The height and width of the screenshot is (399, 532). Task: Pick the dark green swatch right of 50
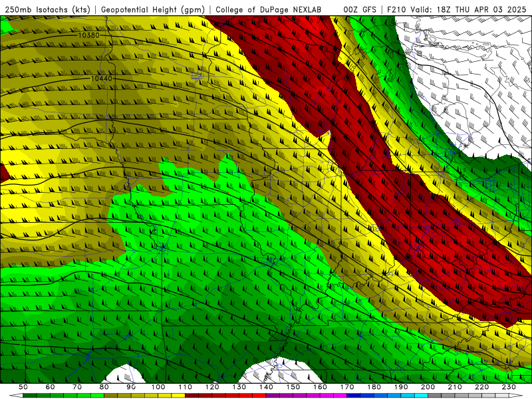[30, 396]
